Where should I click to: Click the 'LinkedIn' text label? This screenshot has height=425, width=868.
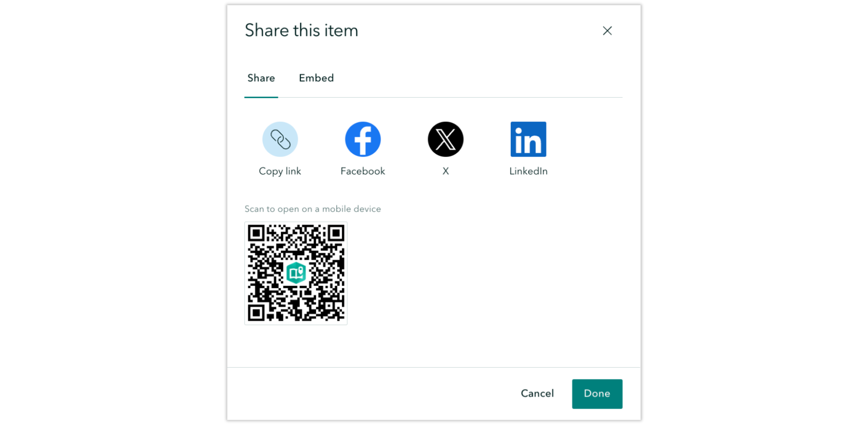coord(528,171)
